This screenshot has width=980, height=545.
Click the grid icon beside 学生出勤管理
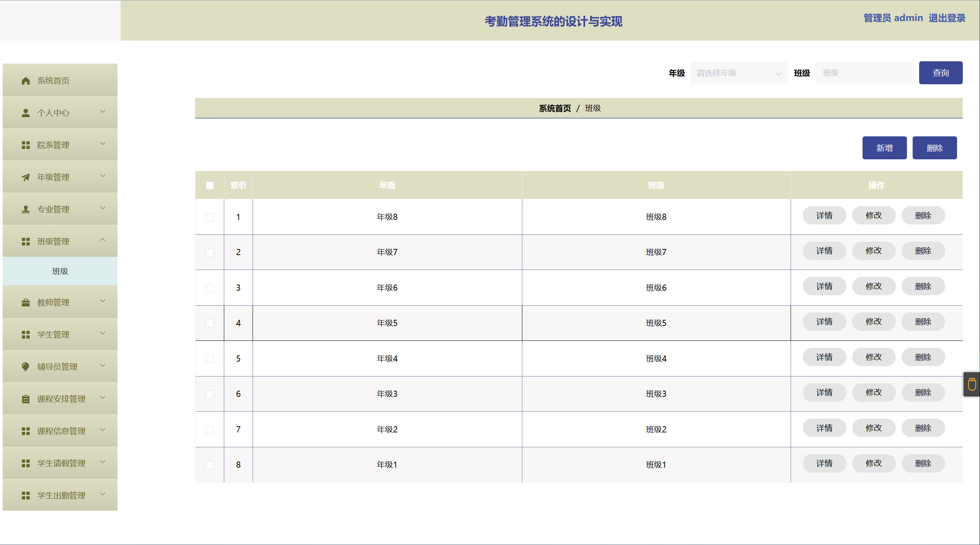tap(26, 496)
